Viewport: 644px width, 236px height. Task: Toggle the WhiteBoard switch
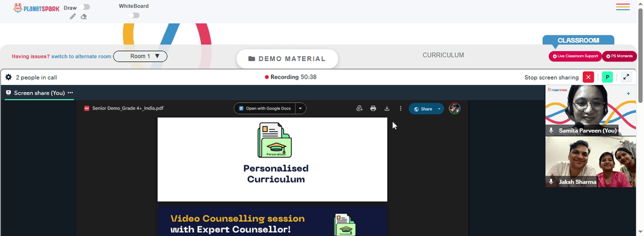pos(134,15)
